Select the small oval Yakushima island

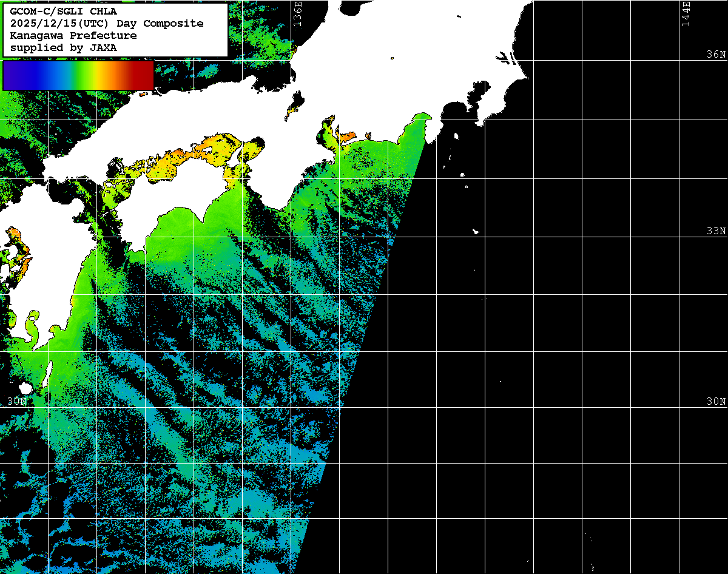(x=25, y=388)
